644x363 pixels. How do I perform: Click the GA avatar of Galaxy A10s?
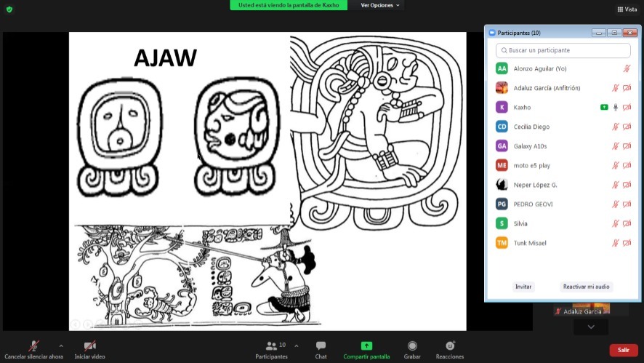point(502,146)
